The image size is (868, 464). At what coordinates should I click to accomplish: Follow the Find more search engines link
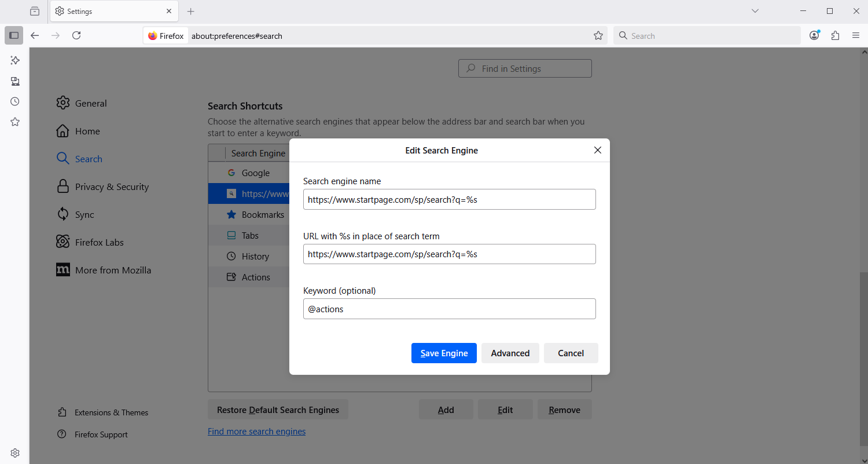256,432
